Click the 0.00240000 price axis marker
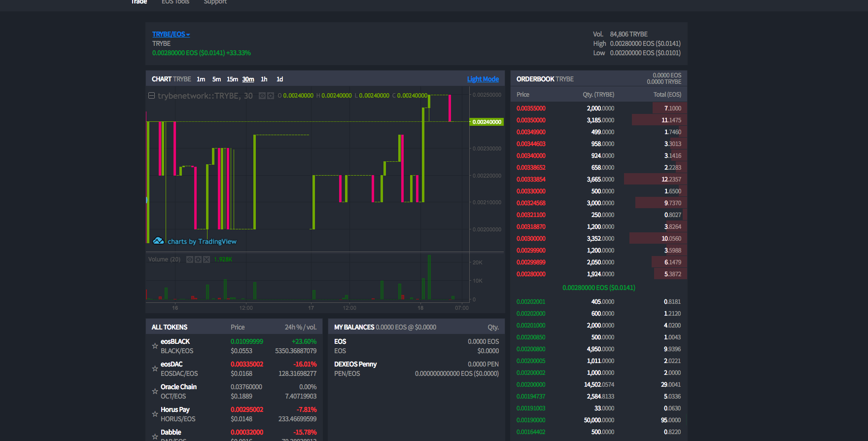Screen dimensions: 868x441 pos(486,122)
